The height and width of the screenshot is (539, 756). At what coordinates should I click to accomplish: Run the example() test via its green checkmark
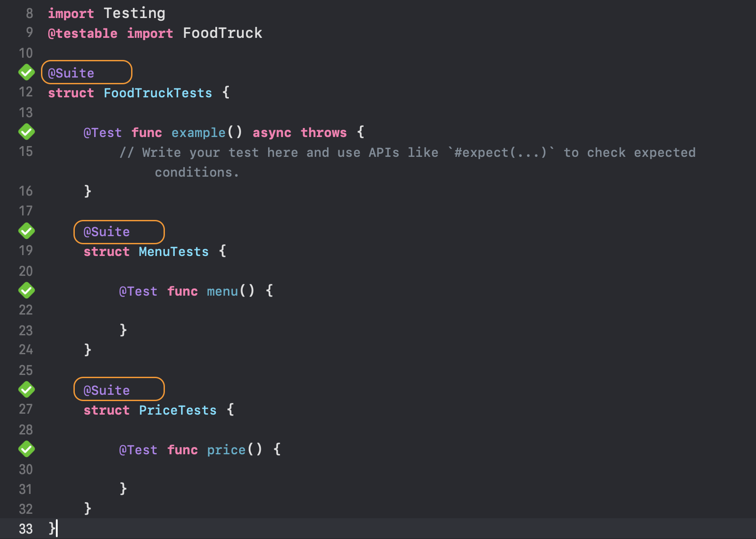point(27,132)
